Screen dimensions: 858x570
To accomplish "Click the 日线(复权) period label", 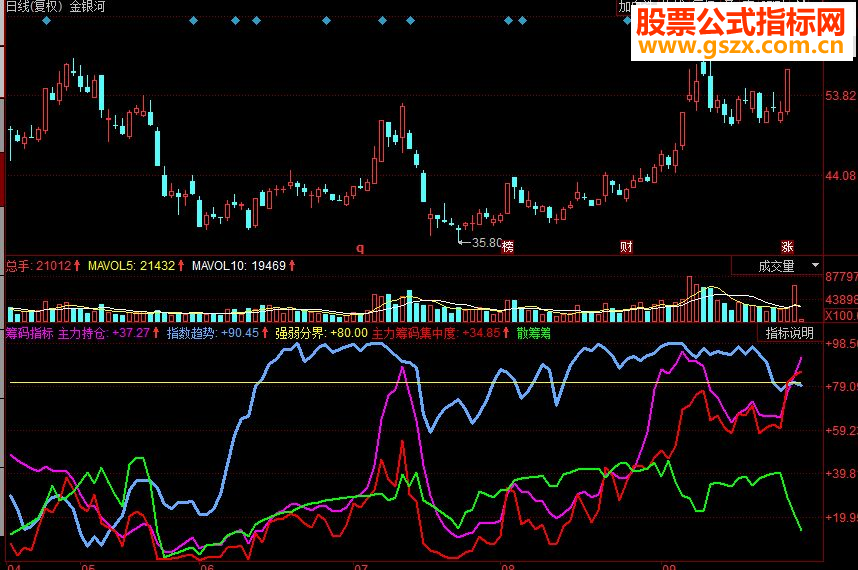I will pyautogui.click(x=34, y=7).
